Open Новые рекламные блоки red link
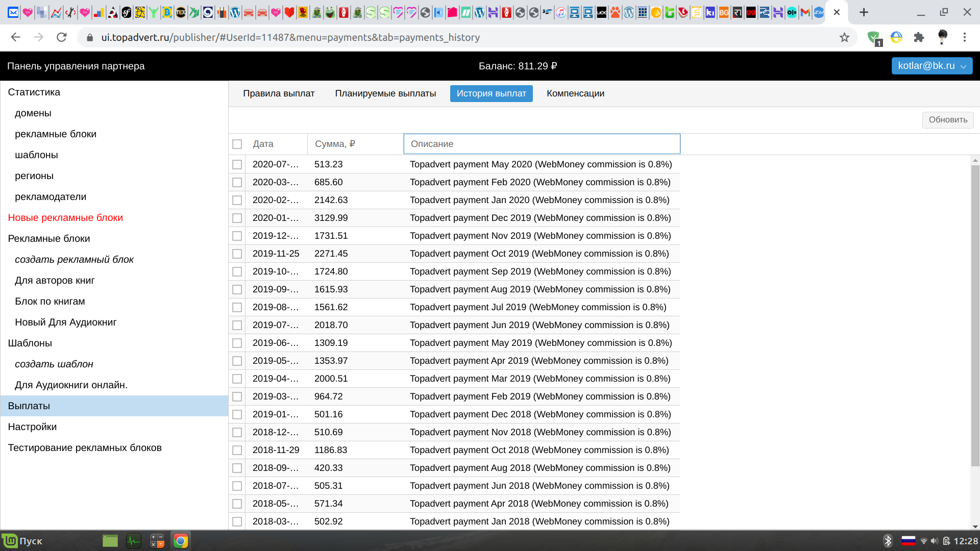 click(65, 217)
